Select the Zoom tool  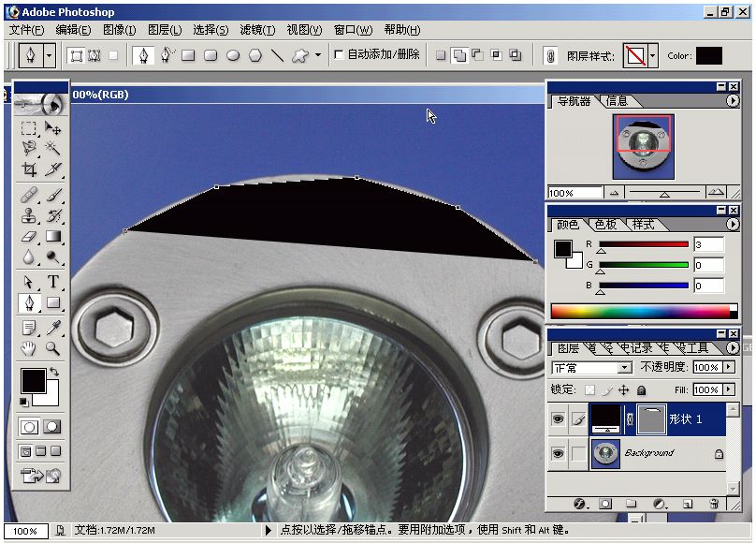[x=52, y=348]
